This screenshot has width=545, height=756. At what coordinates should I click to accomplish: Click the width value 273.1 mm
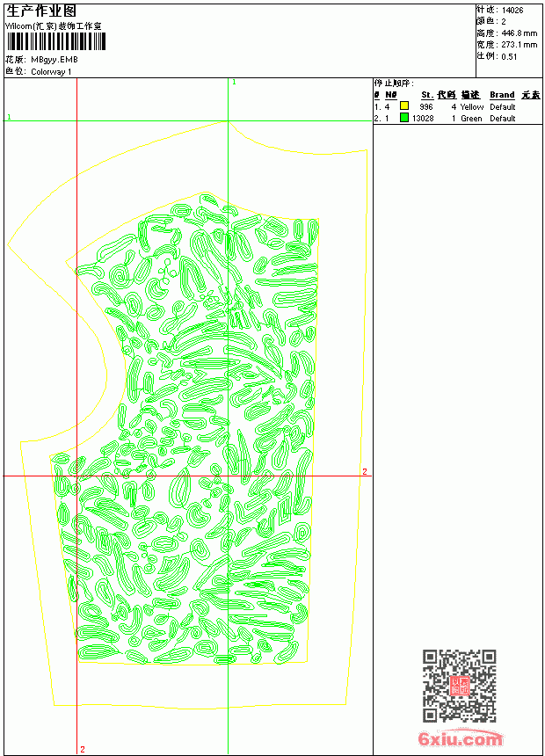(x=519, y=45)
